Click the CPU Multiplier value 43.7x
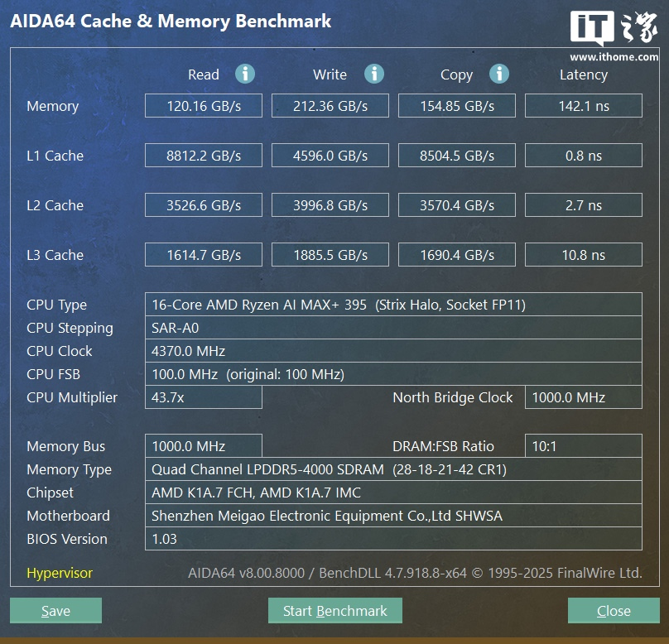Viewport: 669px width, 644px height. (x=204, y=397)
